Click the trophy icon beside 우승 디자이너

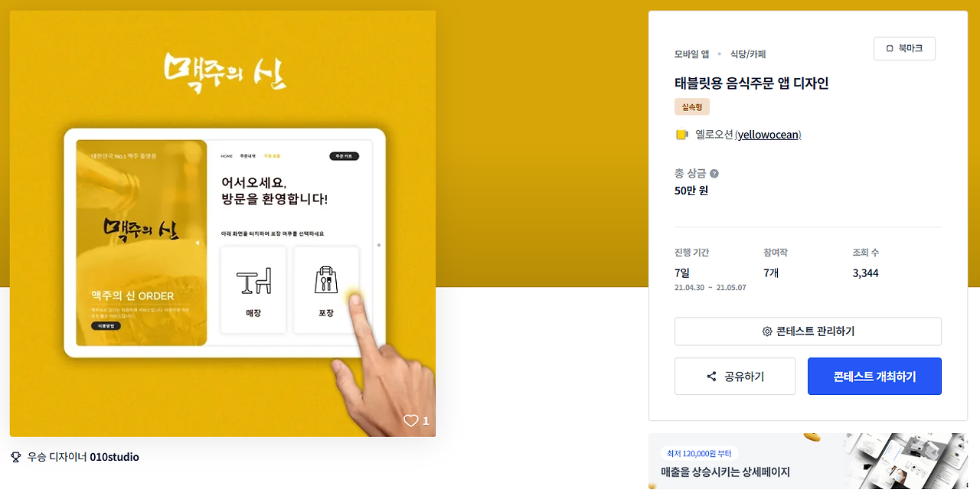pyautogui.click(x=16, y=457)
